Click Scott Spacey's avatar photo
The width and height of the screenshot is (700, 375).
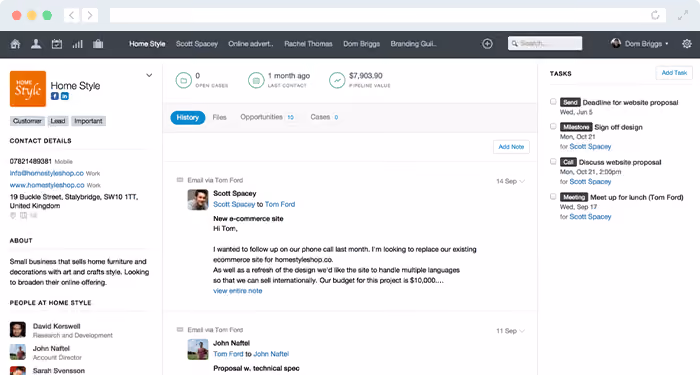click(x=198, y=200)
